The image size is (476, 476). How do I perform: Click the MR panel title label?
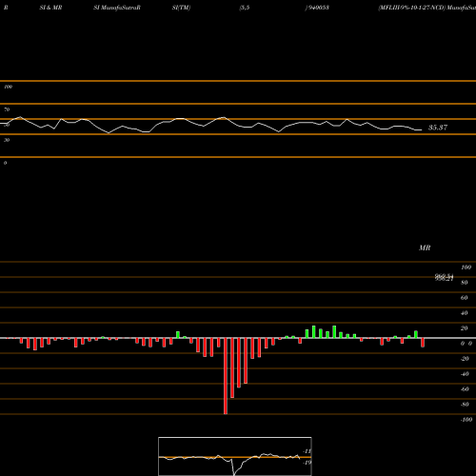click(x=425, y=248)
